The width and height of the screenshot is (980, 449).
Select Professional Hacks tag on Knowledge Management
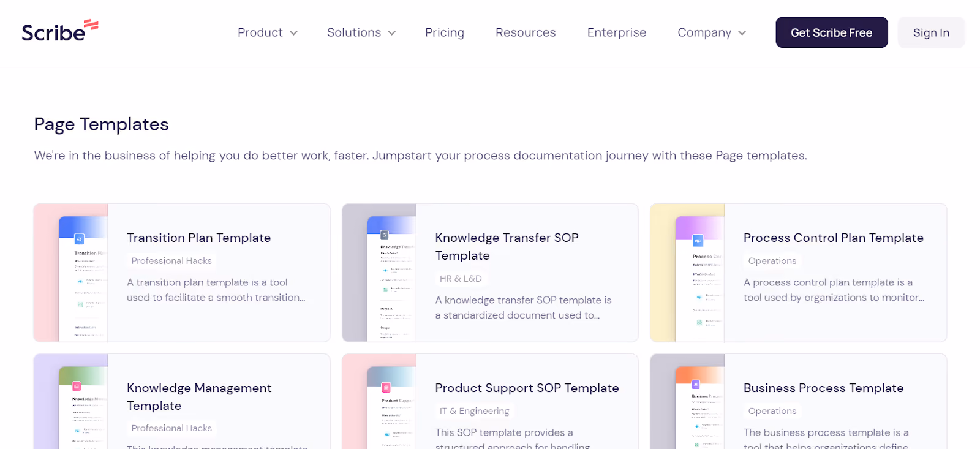pyautogui.click(x=171, y=428)
